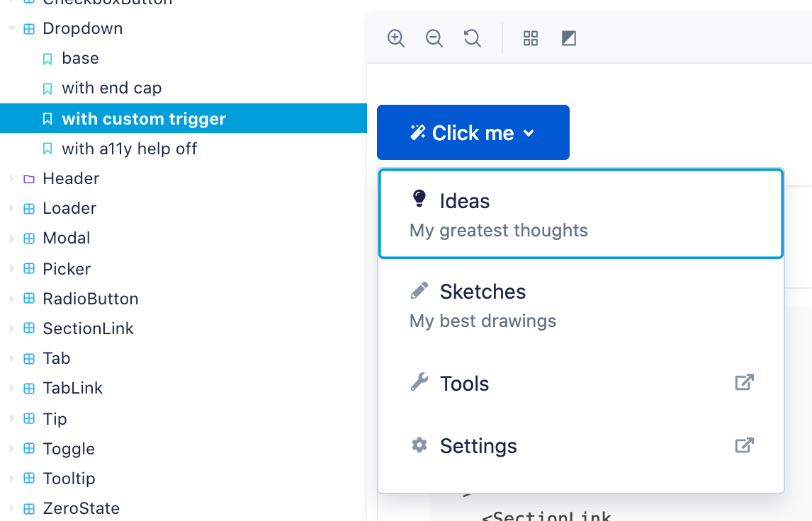Viewport: 812px width, 521px height.
Task: Toggle the background contrast icon in toolbar
Action: [x=568, y=38]
